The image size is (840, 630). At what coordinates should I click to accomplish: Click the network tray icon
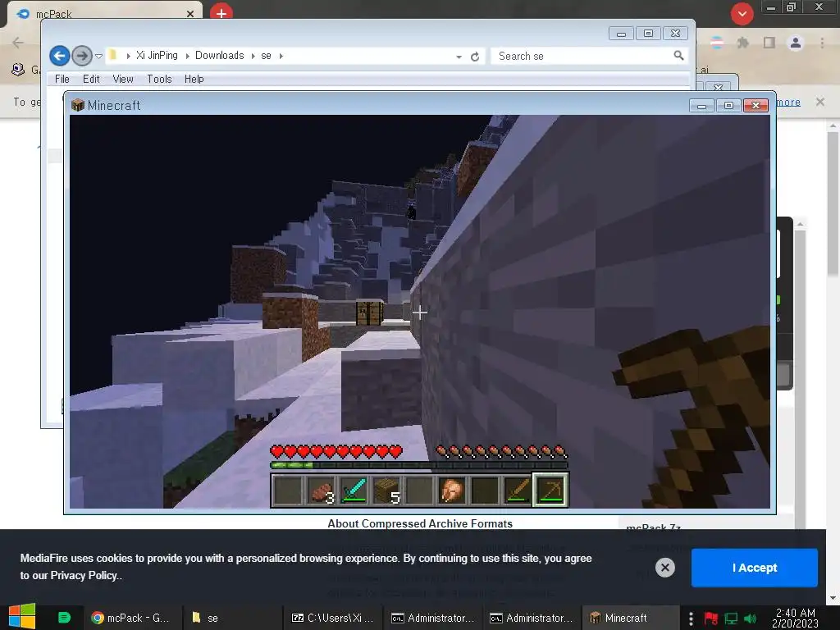coord(731,619)
